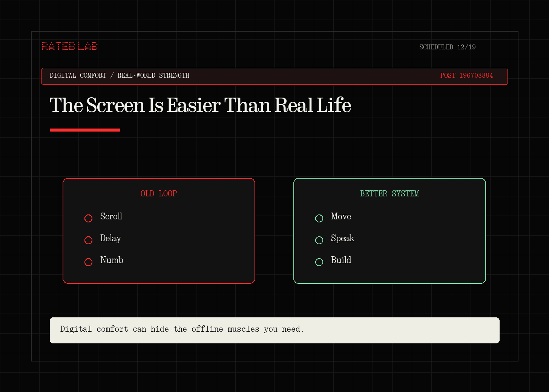Select the green circle beside Build
Viewport: 549px width, 392px height.
pos(319,262)
